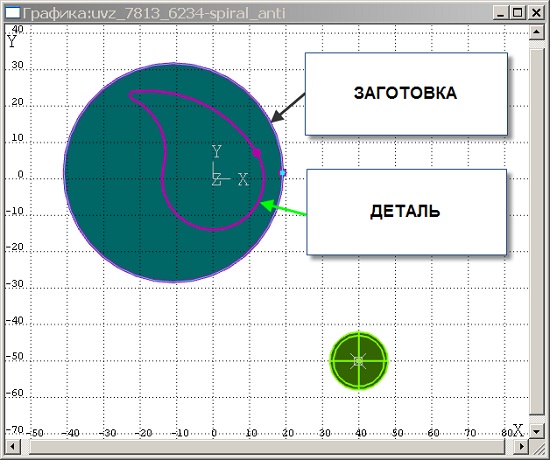Close the Графика window
Image resolution: width=550 pixels, height=460 pixels.
[537, 13]
